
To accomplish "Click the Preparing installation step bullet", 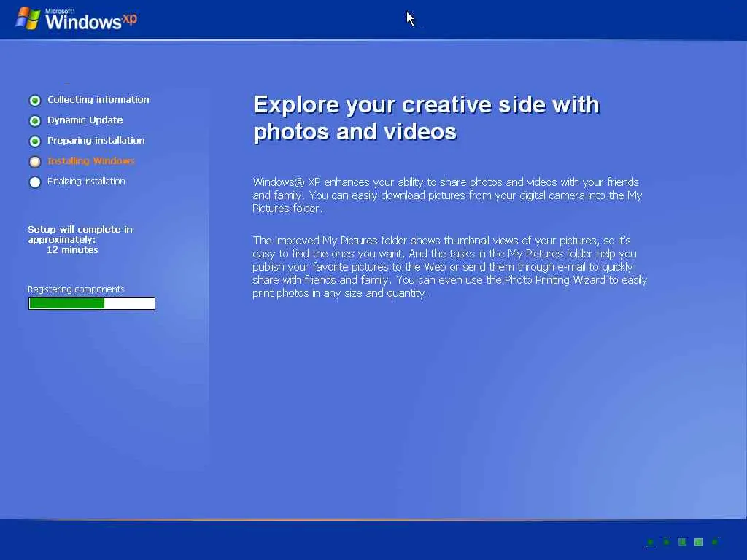I will coord(35,141).
